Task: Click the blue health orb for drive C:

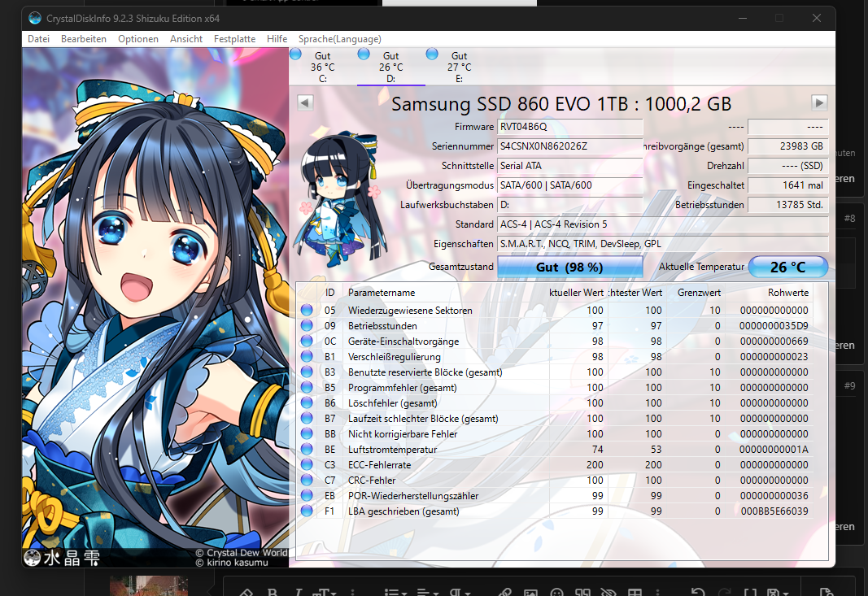Action: pos(295,54)
